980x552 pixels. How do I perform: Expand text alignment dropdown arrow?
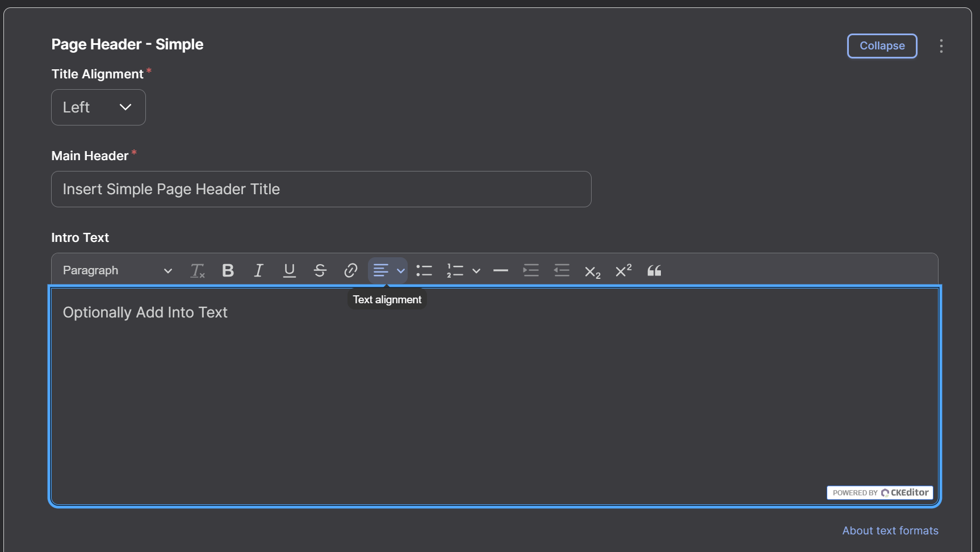(x=401, y=271)
